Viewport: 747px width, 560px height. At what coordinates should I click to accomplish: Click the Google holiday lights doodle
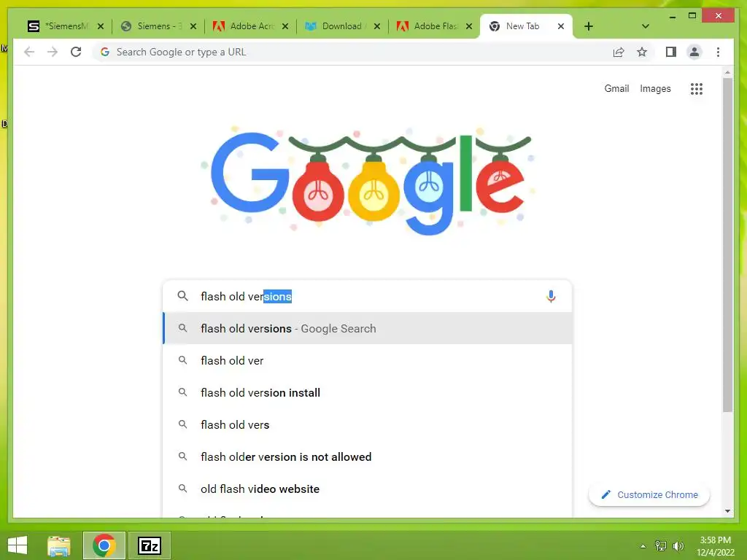click(368, 181)
